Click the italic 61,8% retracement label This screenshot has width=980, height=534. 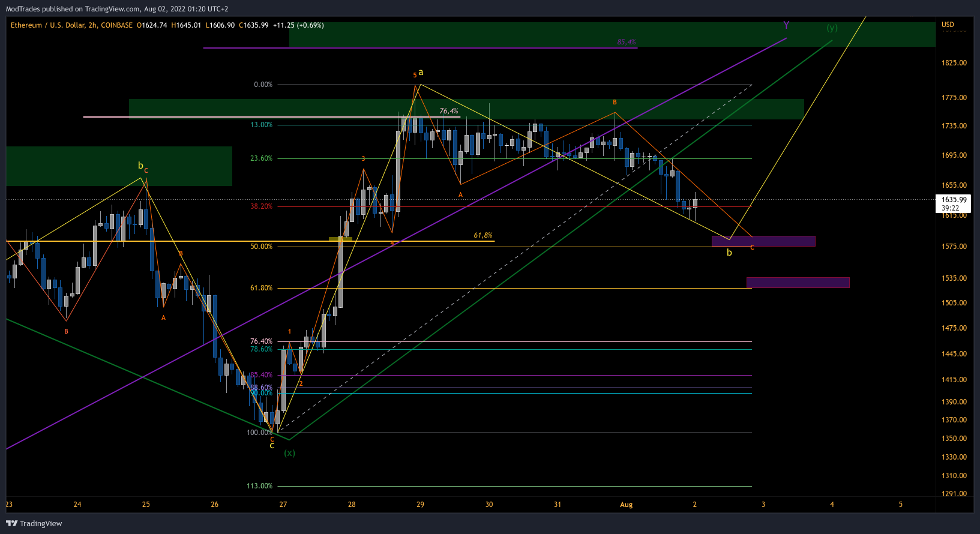[483, 235]
